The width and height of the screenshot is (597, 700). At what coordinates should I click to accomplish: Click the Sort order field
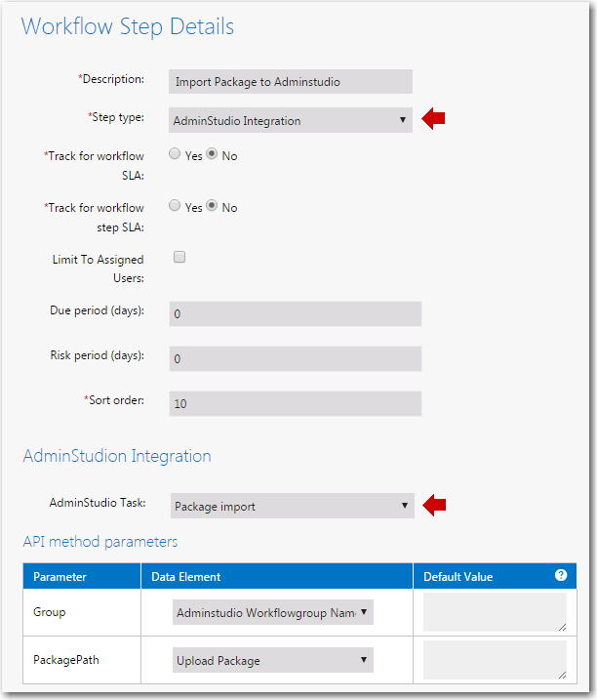point(296,403)
